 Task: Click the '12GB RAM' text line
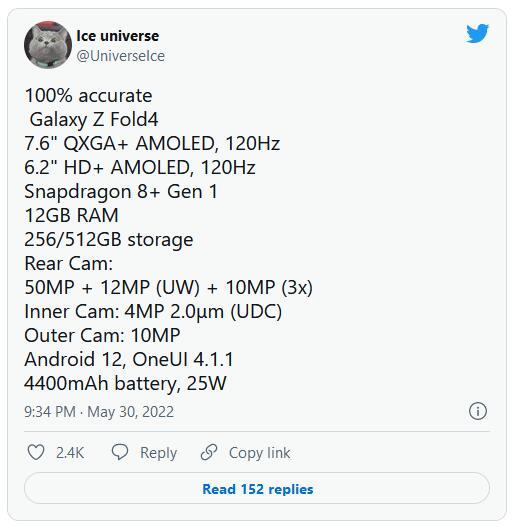point(71,215)
